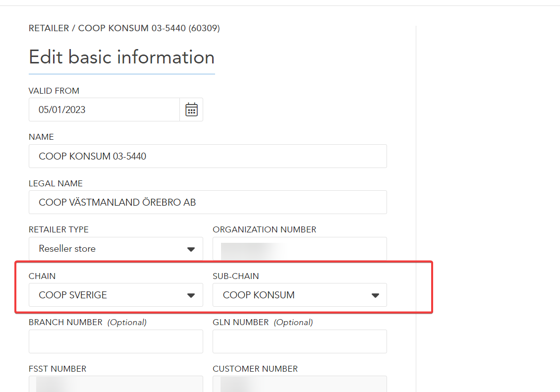Click the SUB-CHAIN label
Screen dimensions: 560x392
click(x=236, y=276)
